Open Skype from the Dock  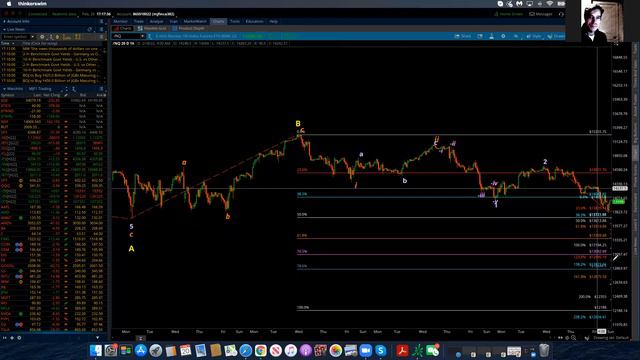pyautogui.click(x=380, y=350)
